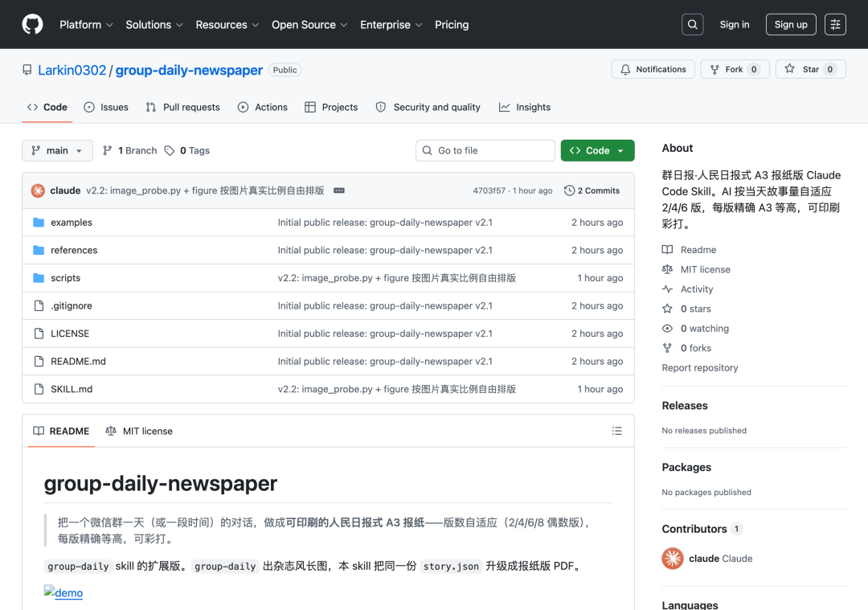The width and height of the screenshot is (868, 610).
Task: Expand the Solutions menu
Action: pos(154,24)
